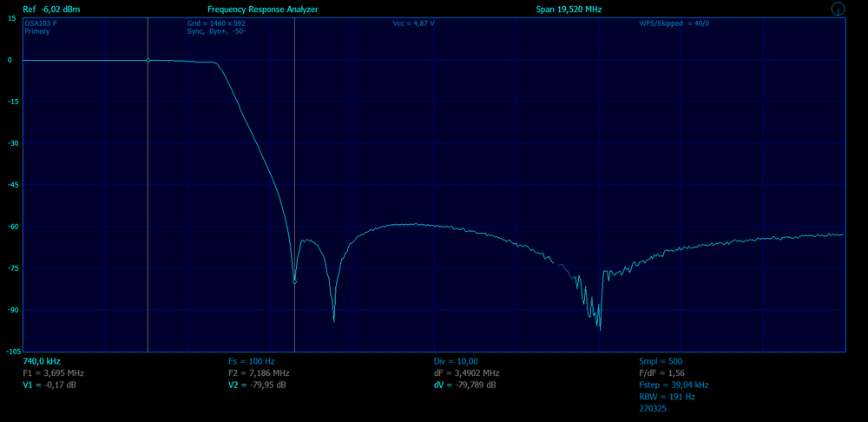868x422 pixels.
Task: Click the 'Vcc = 4,87 V' readout
Action: pyautogui.click(x=413, y=23)
